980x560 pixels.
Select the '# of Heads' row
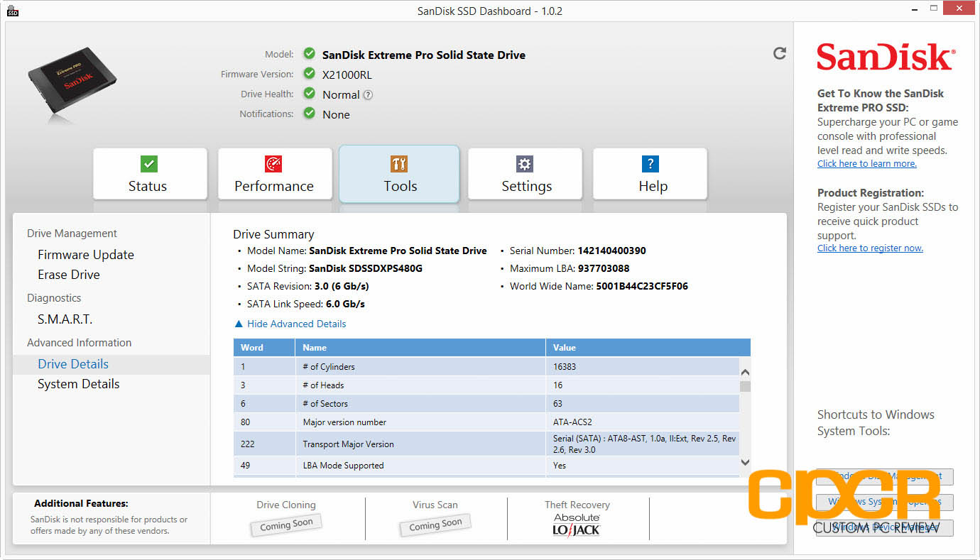(x=486, y=385)
